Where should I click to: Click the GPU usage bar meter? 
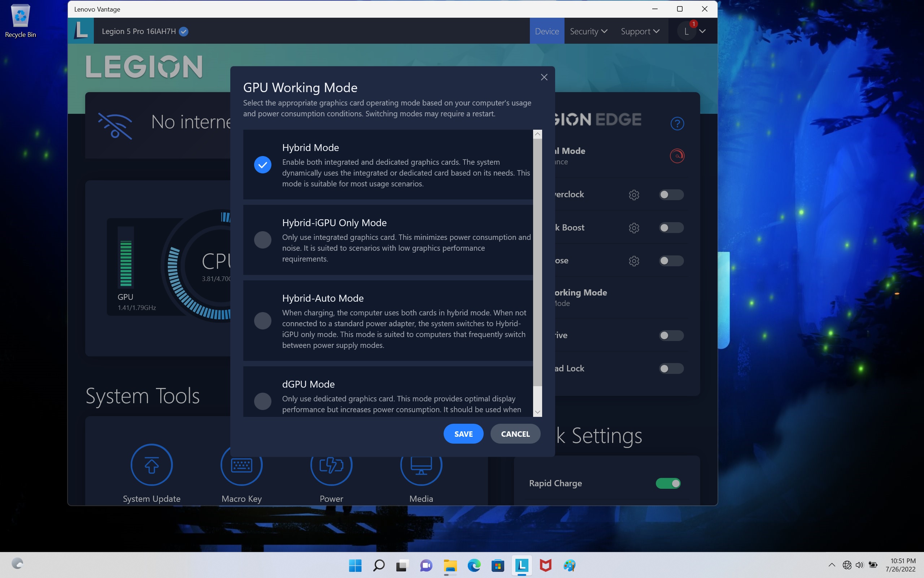pyautogui.click(x=126, y=257)
